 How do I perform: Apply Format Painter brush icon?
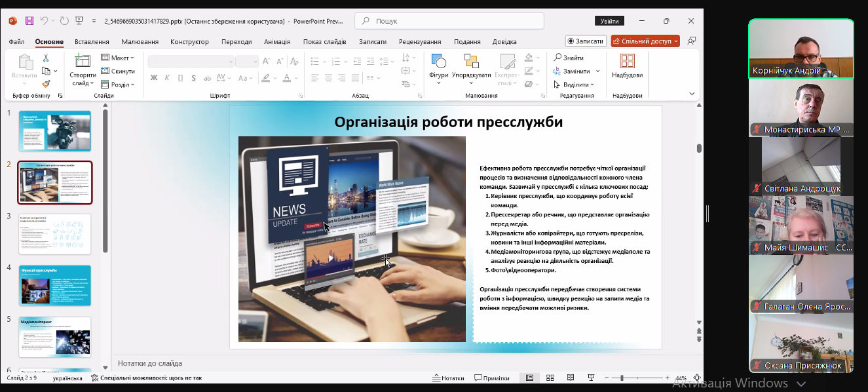[46, 84]
